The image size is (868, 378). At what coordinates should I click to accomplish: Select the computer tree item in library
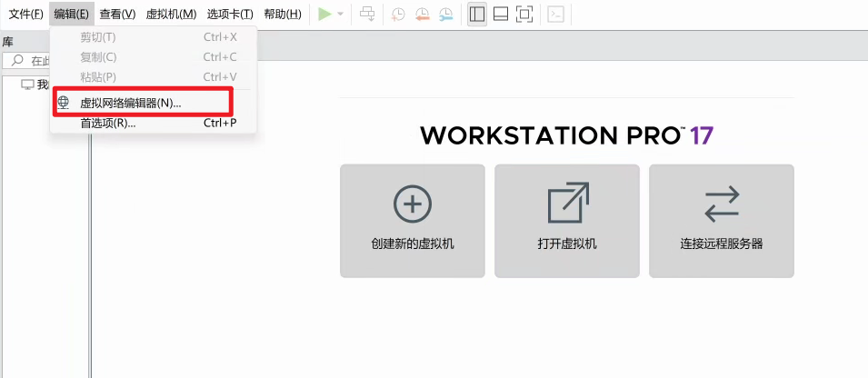[35, 85]
